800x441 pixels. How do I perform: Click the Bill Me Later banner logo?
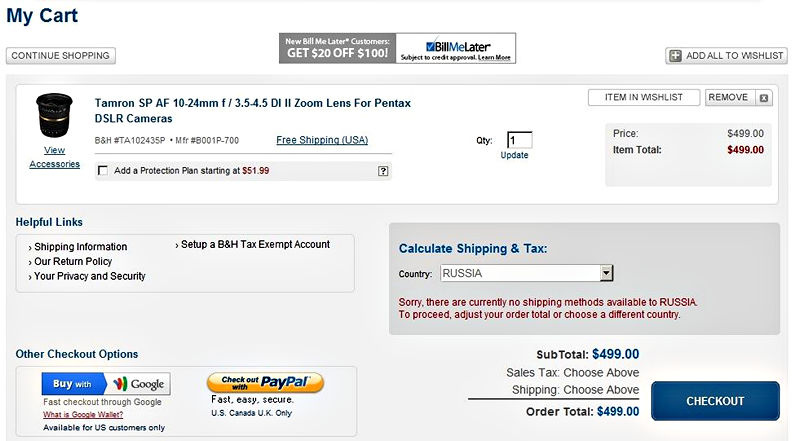456,48
